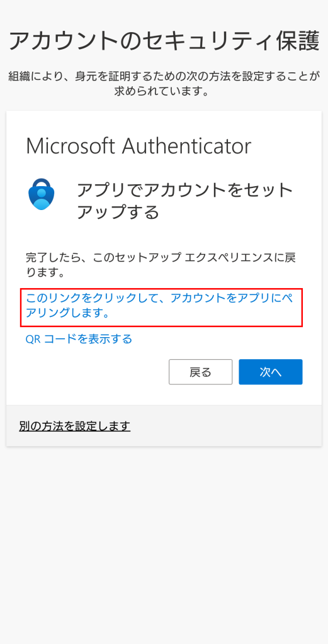This screenshot has width=328, height=644.
Task: Proceed to the next setup step
Action: tap(271, 372)
